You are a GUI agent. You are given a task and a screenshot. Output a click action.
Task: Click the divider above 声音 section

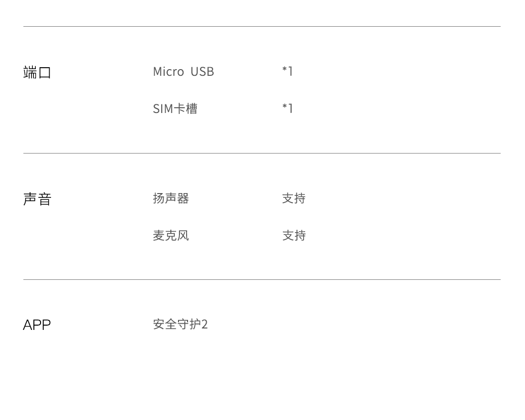click(262, 153)
